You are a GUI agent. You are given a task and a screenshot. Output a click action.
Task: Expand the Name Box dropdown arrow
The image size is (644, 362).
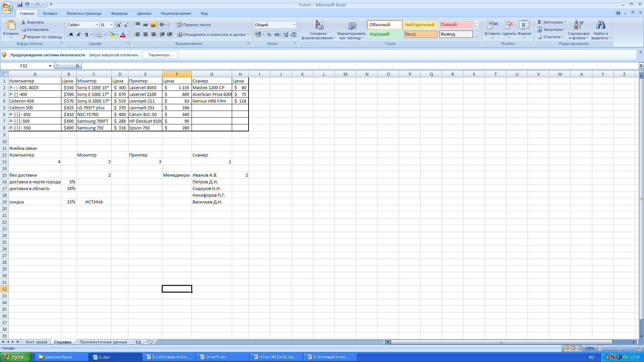(x=50, y=66)
